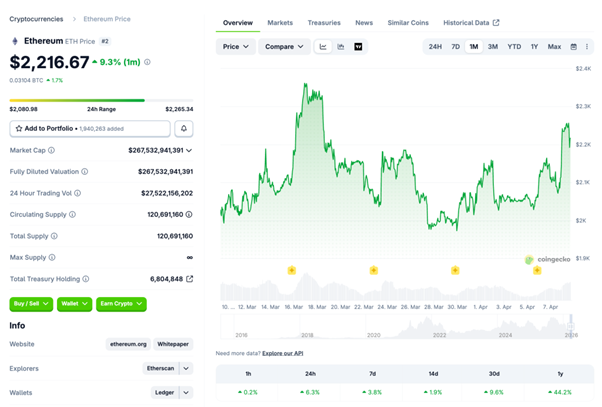The image size is (602, 407).
Task: Open the Price dropdown
Action: coord(236,47)
